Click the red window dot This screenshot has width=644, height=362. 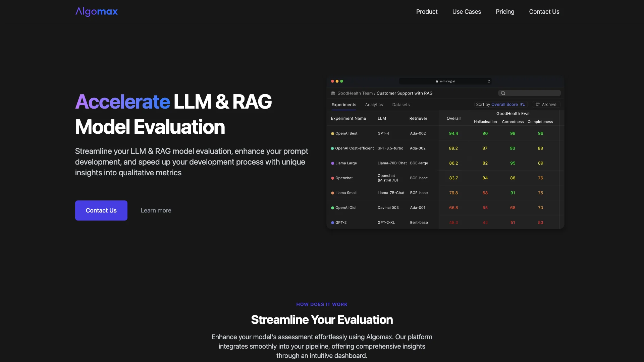pyautogui.click(x=332, y=81)
